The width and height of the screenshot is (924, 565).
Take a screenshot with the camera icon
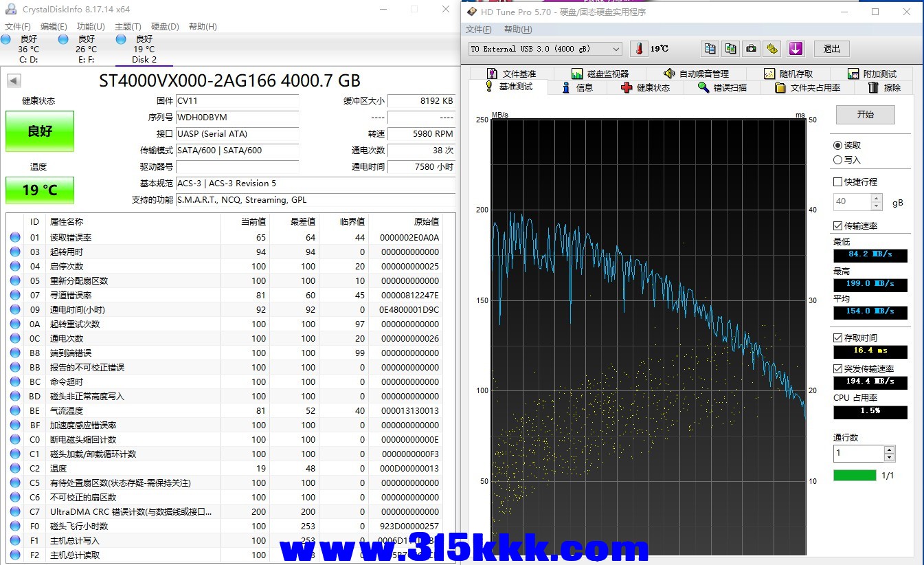click(752, 49)
